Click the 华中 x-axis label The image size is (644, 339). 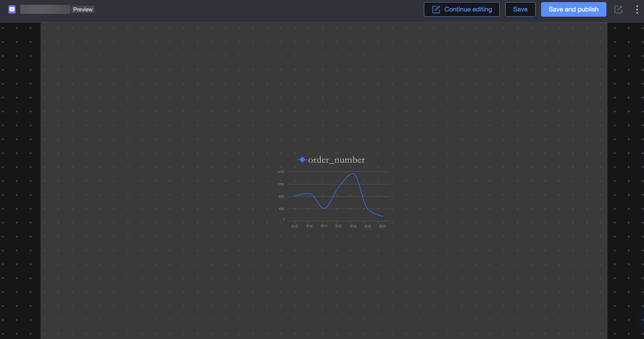click(324, 226)
